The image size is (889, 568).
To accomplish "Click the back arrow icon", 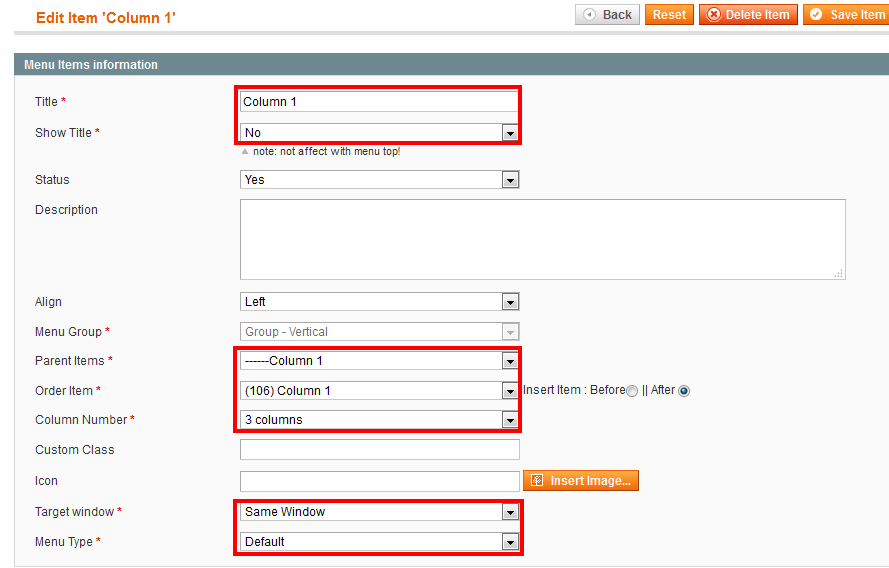I will pyautogui.click(x=590, y=15).
